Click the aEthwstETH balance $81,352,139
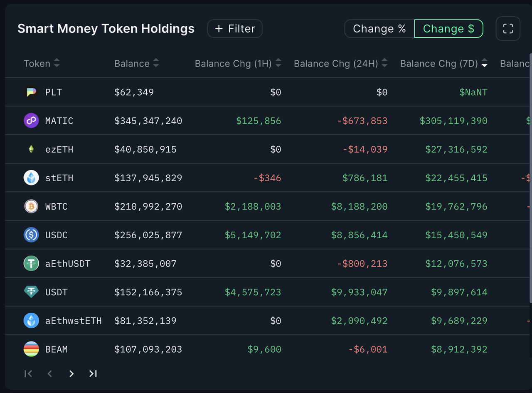The width and height of the screenshot is (532, 393). tap(145, 321)
